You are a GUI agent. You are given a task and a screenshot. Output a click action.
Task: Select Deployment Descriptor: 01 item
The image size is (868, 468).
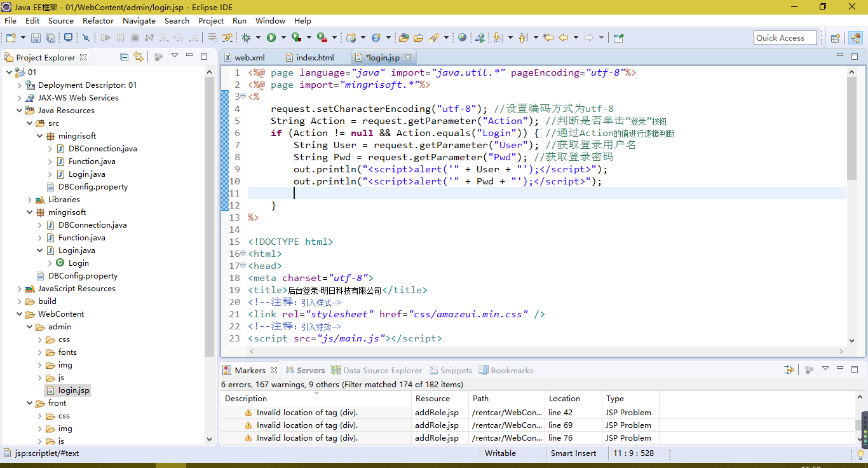coord(80,85)
